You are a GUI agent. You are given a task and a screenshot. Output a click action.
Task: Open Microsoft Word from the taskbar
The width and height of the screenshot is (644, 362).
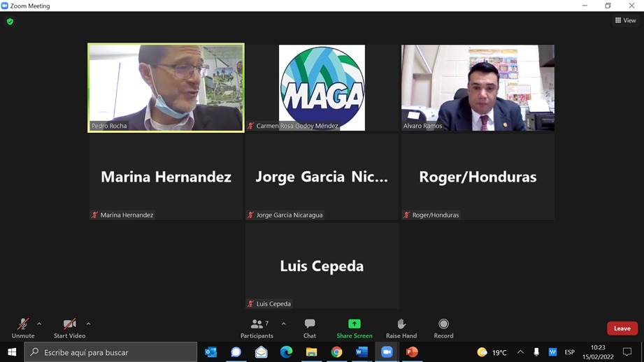pyautogui.click(x=362, y=352)
